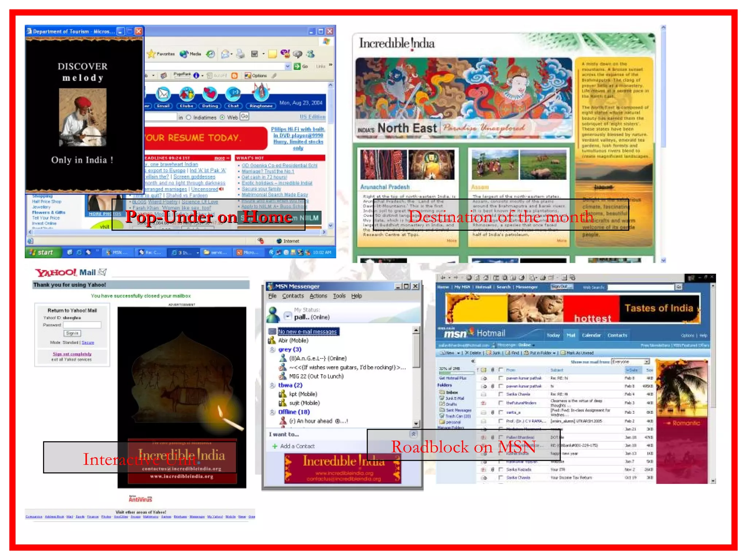Viewport: 747px width, 560px height.
Task: Open Google toolbar Options
Action: 256,75
